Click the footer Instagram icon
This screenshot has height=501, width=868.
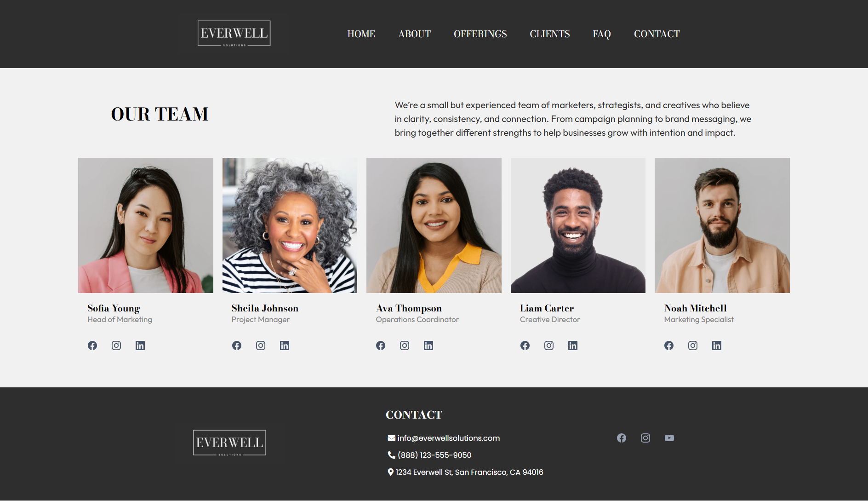645,438
